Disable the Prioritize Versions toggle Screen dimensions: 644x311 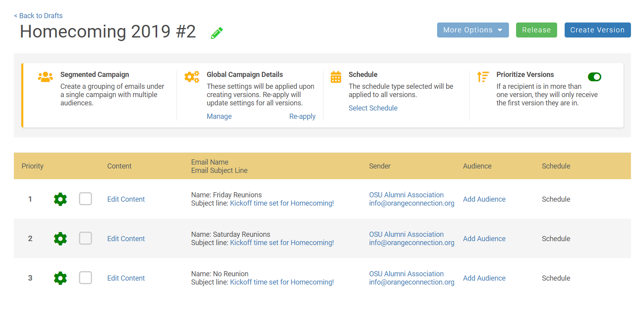[x=594, y=77]
